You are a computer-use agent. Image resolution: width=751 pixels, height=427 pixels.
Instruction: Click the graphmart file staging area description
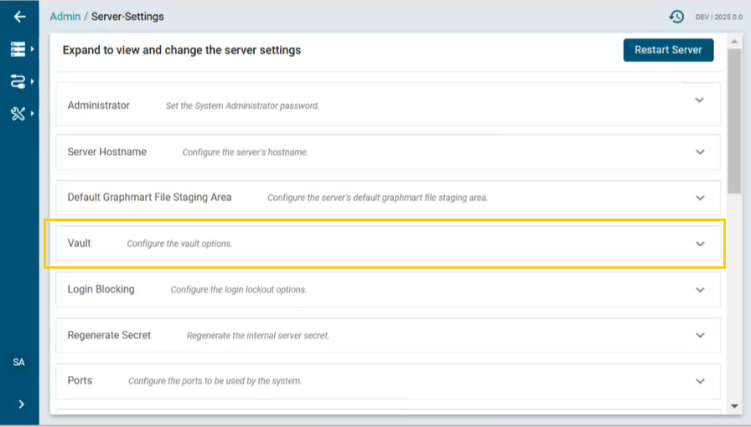[377, 198]
